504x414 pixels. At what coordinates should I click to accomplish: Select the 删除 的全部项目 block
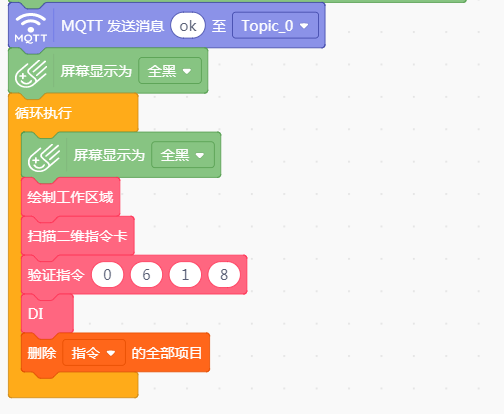click(115, 352)
